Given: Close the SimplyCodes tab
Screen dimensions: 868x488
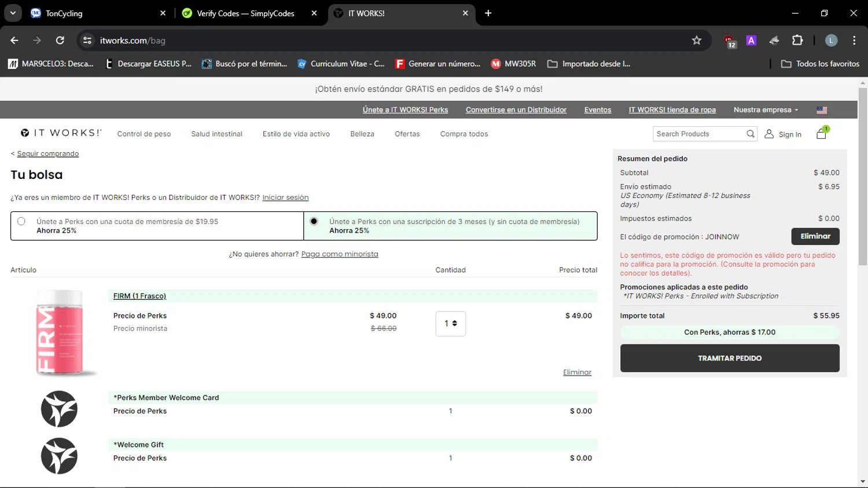Looking at the screenshot, I should coord(314,13).
